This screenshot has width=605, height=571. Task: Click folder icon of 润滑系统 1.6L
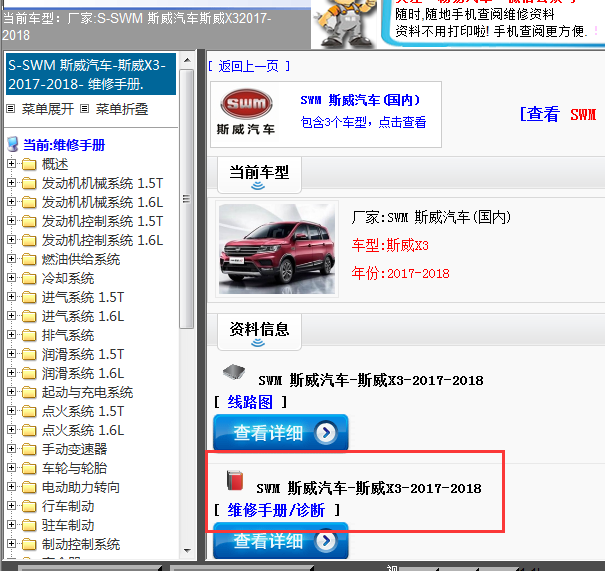tap(29, 373)
